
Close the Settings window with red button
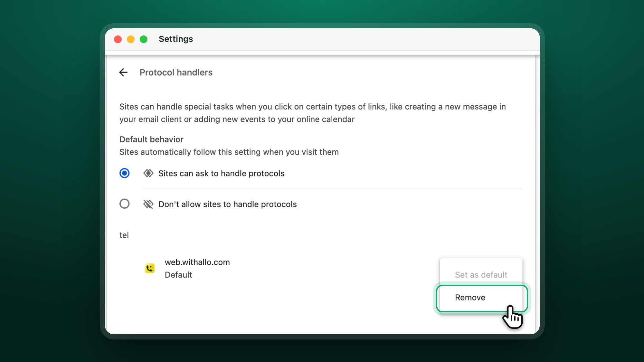point(118,39)
